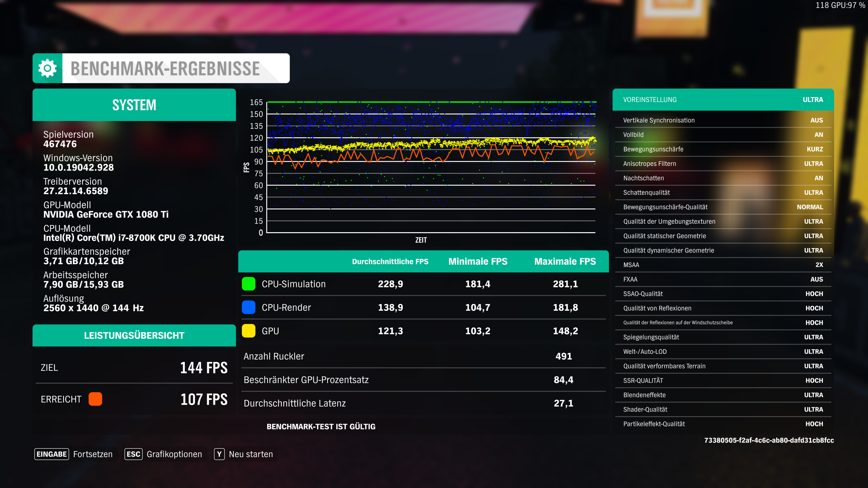Viewport: 868px width, 488px height.
Task: Open Grafikoptionen via ESC label
Action: [x=174, y=454]
